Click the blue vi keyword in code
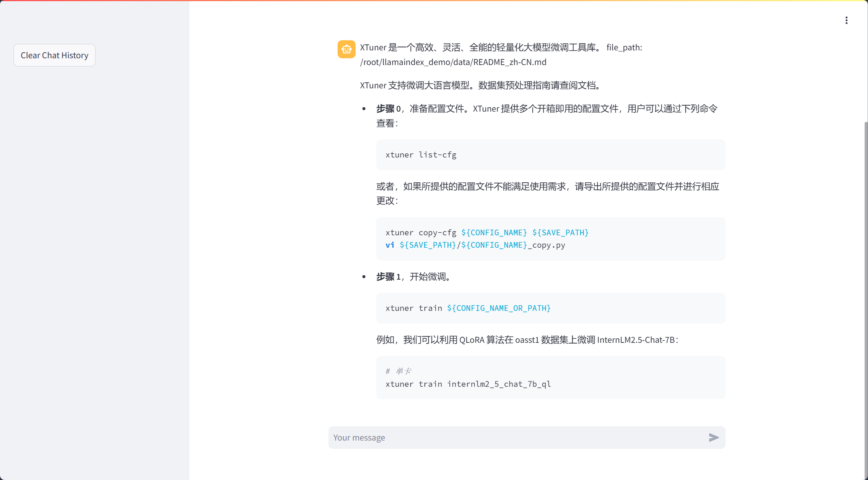This screenshot has height=480, width=868. (390, 245)
